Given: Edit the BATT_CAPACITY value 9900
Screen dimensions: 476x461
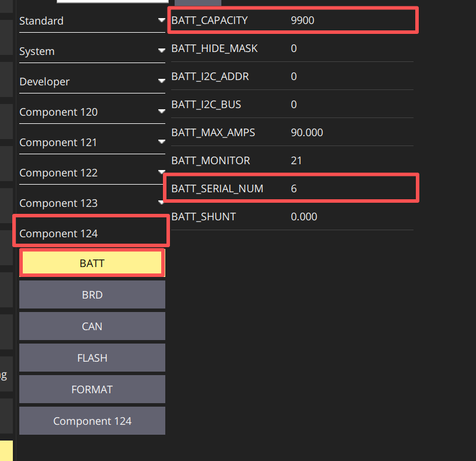Looking at the screenshot, I should (x=303, y=20).
